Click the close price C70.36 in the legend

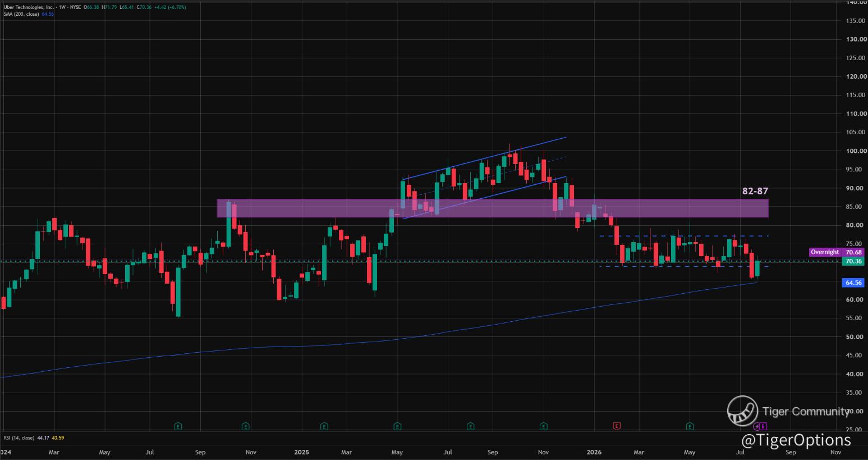(x=144, y=7)
